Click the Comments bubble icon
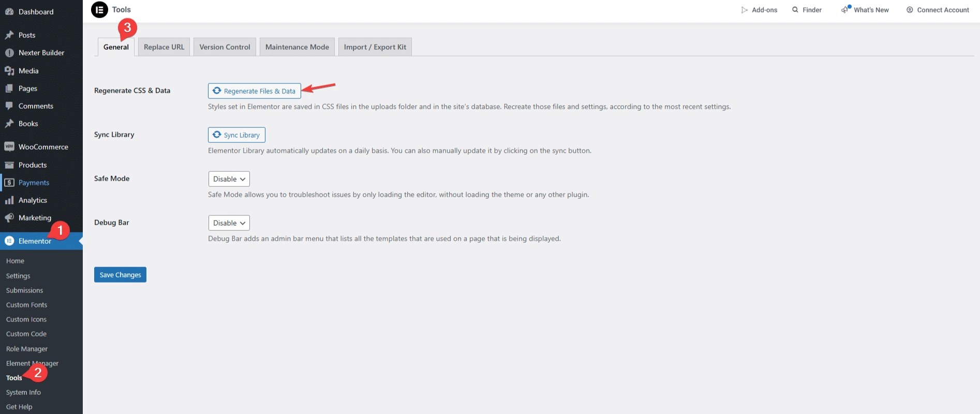This screenshot has width=980, height=414. tap(9, 106)
